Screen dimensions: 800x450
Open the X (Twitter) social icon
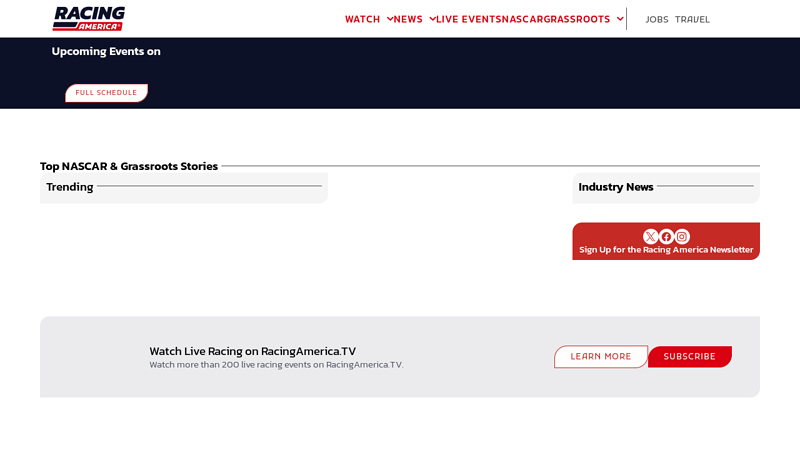point(650,237)
